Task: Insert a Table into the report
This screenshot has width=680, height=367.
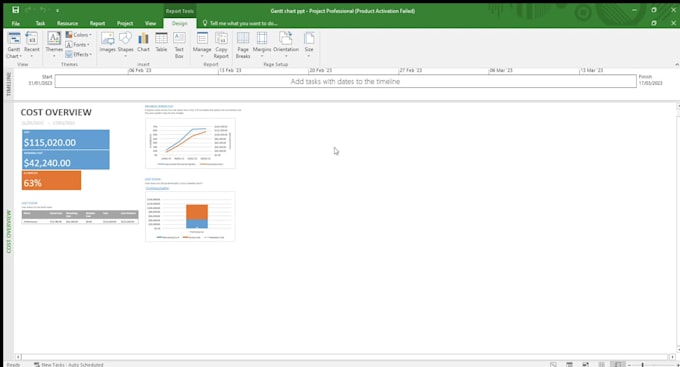Action: pos(161,43)
